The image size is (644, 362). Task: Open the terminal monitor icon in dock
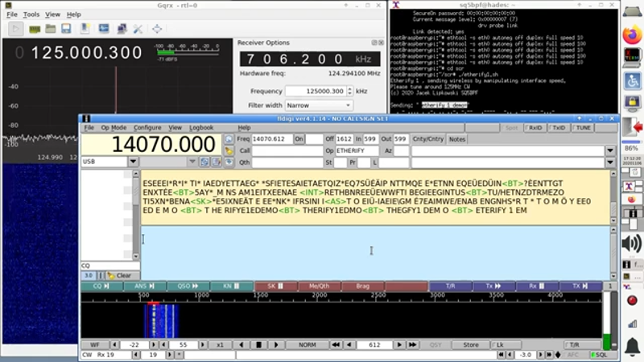pos(632,57)
